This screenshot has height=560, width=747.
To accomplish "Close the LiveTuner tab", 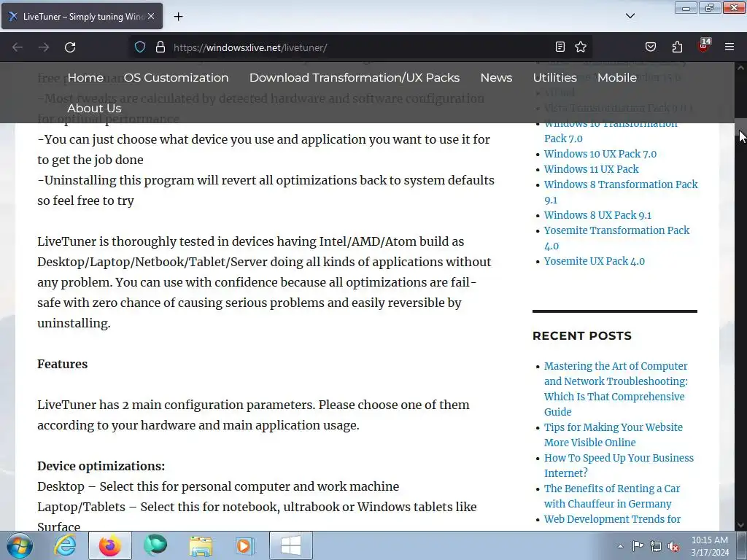I will [x=151, y=16].
